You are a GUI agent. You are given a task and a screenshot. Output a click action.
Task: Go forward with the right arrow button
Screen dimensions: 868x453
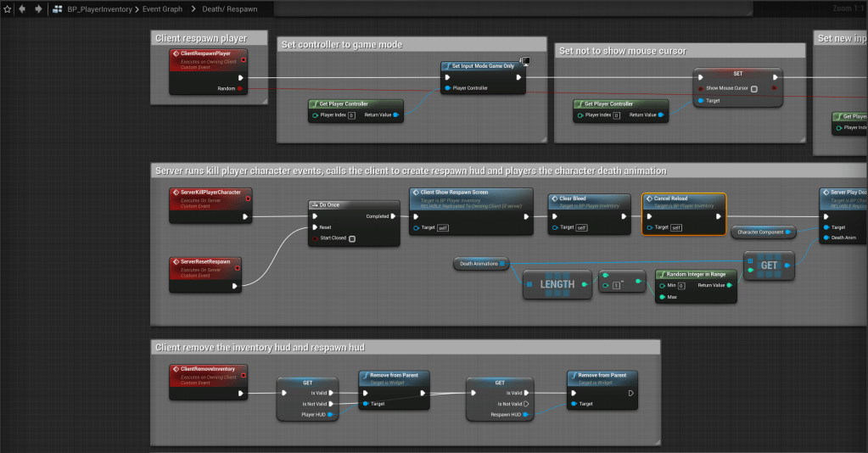coord(38,8)
